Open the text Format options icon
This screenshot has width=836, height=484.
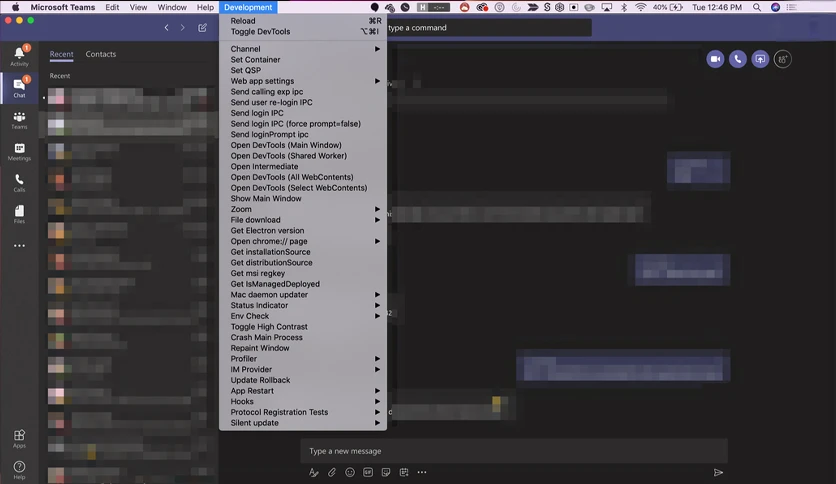tap(314, 472)
